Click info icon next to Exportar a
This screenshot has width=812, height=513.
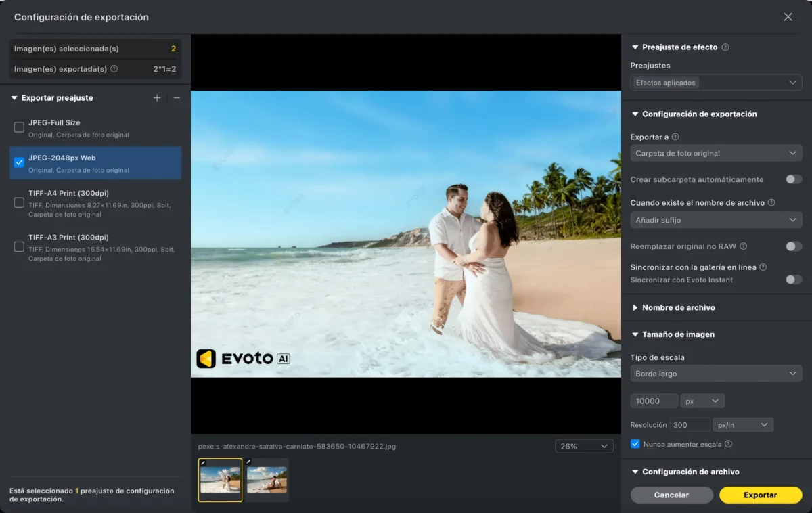coord(675,137)
